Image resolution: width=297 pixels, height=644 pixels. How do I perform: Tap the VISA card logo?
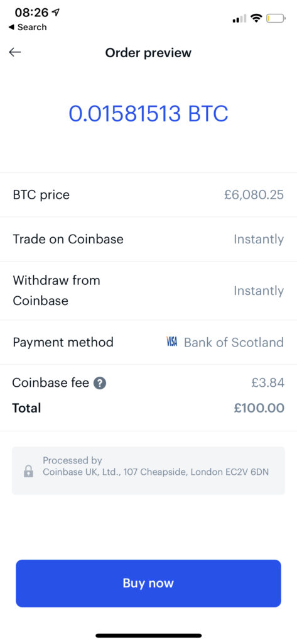coord(172,341)
